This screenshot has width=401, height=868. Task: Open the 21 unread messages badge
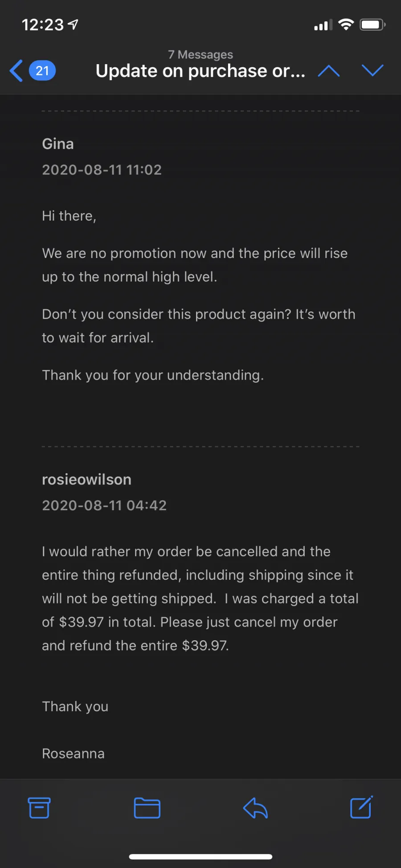point(42,71)
